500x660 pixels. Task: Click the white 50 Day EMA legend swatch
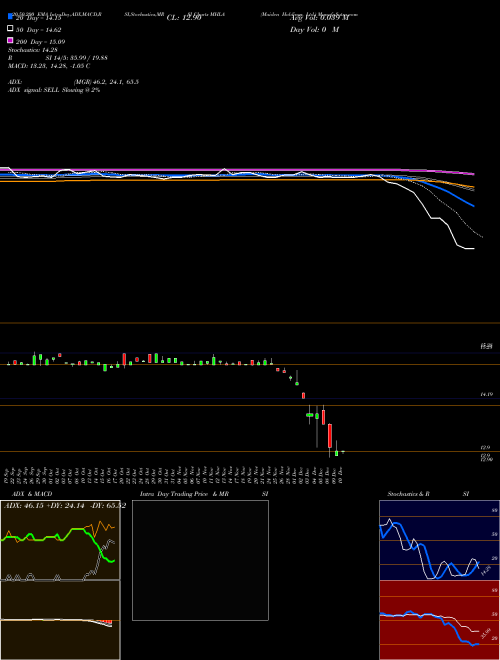coord(10,29)
